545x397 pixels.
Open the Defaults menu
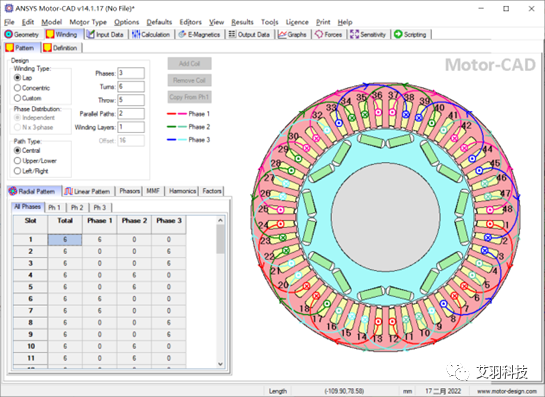click(159, 22)
